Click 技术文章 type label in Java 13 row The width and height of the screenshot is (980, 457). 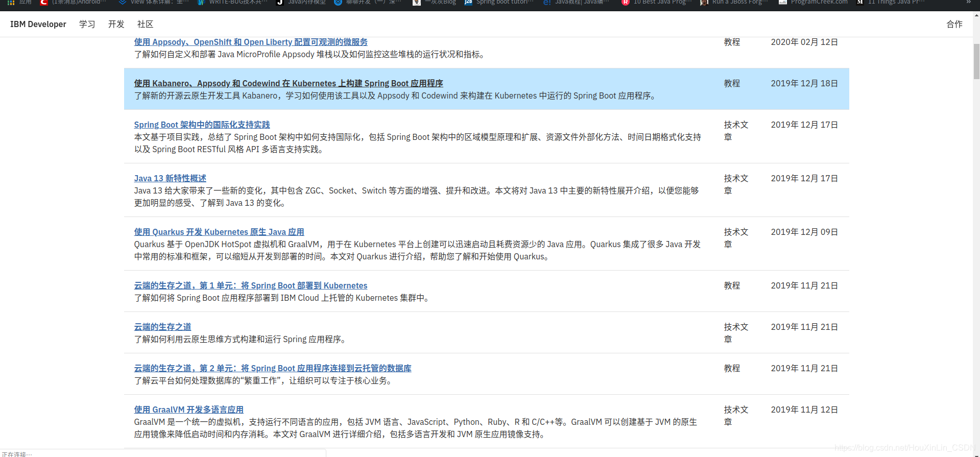point(736,184)
